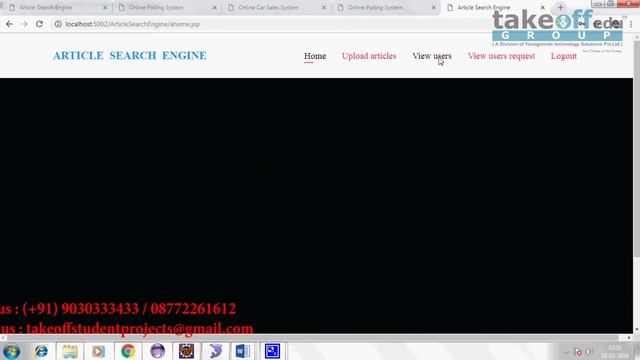Select the active Article Search Engine tab
The width and height of the screenshot is (640, 360).
click(x=484, y=7)
